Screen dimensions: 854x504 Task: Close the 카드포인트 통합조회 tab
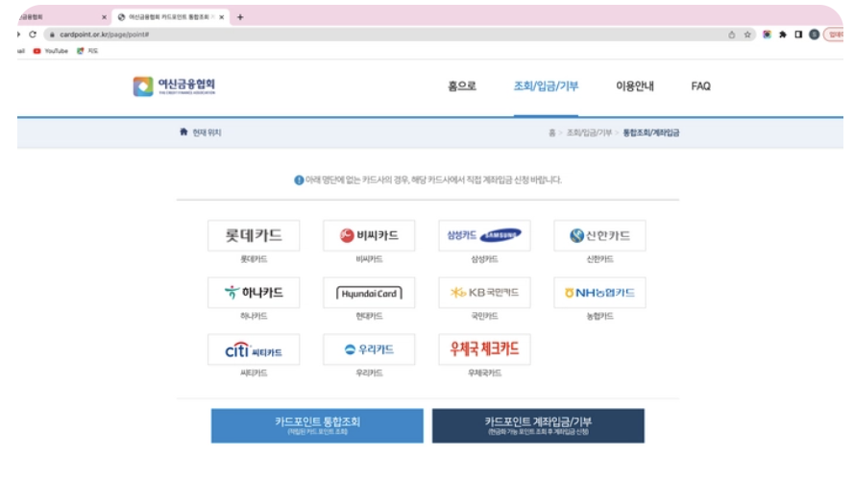(222, 17)
